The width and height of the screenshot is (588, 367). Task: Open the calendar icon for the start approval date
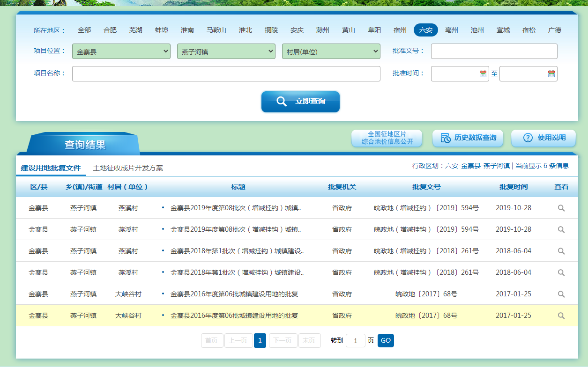[483, 73]
